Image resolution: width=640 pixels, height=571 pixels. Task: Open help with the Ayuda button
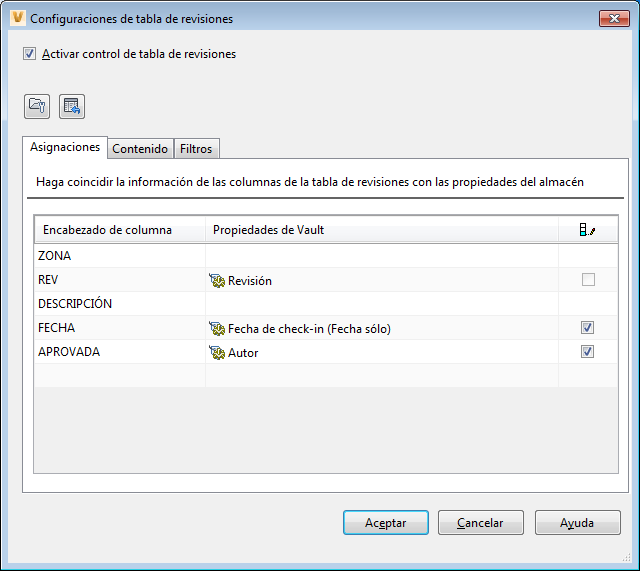[577, 523]
